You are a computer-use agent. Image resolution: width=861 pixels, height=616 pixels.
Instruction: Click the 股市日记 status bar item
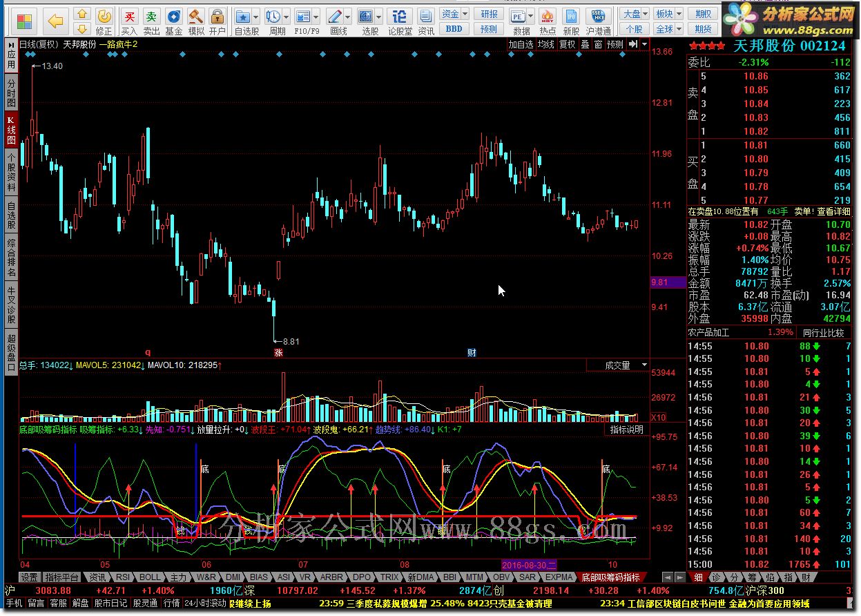tap(111, 603)
